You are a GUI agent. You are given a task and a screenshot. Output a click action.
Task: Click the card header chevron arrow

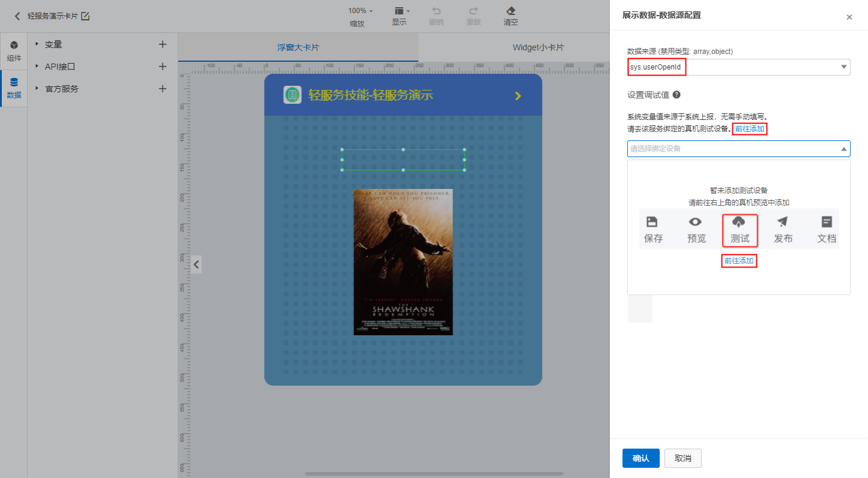tap(518, 96)
